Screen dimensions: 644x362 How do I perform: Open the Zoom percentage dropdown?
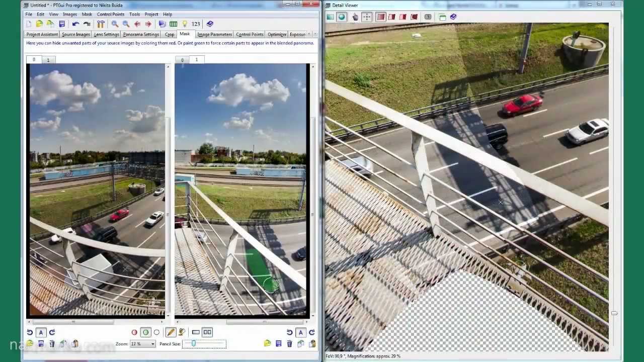143,344
